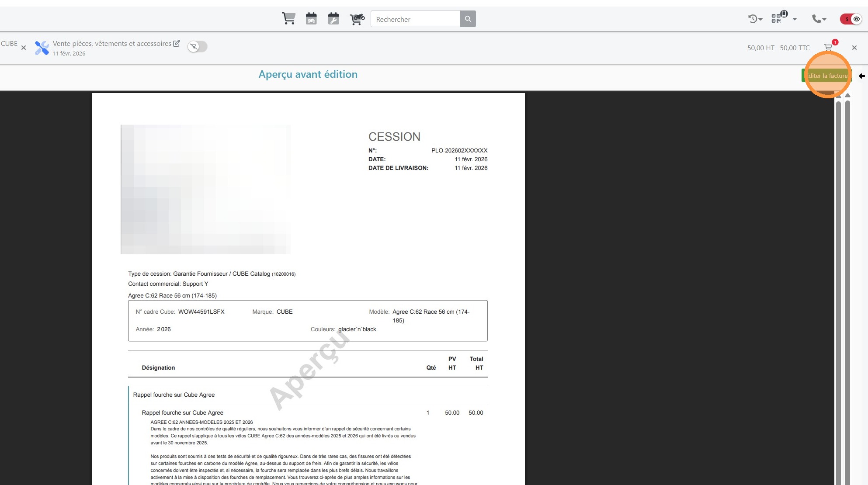Toggle the price visibility eye switch
Image resolution: width=868 pixels, height=485 pixels.
pyautogui.click(x=851, y=19)
